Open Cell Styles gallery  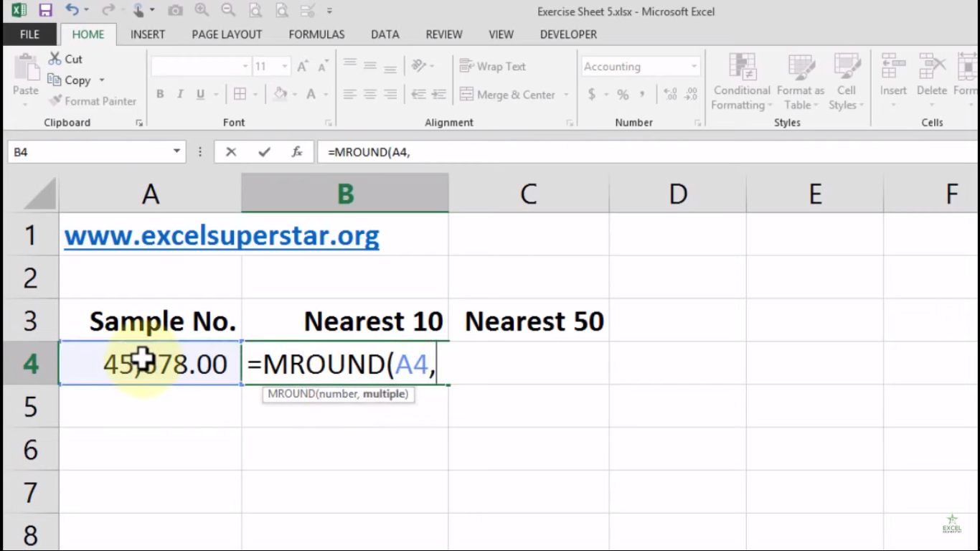[847, 82]
